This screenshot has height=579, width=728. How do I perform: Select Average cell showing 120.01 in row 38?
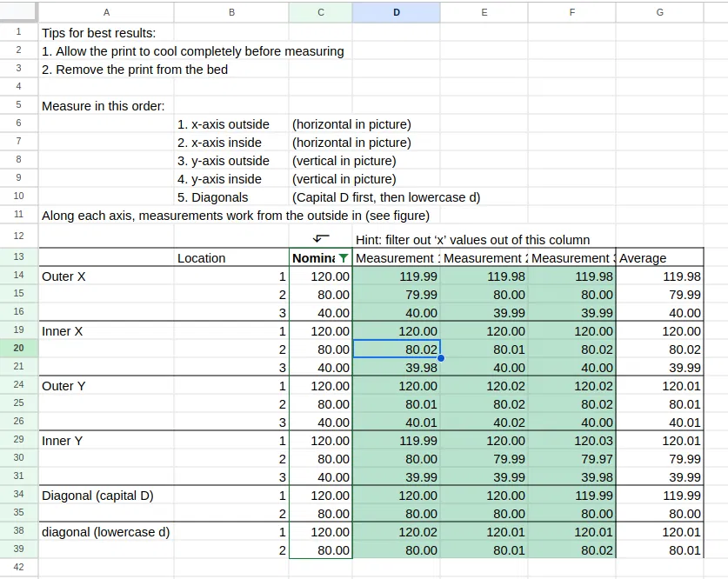[660, 532]
